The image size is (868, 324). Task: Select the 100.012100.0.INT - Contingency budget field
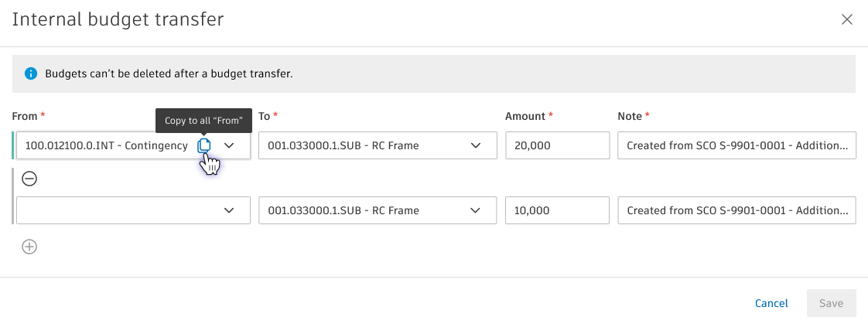(107, 145)
